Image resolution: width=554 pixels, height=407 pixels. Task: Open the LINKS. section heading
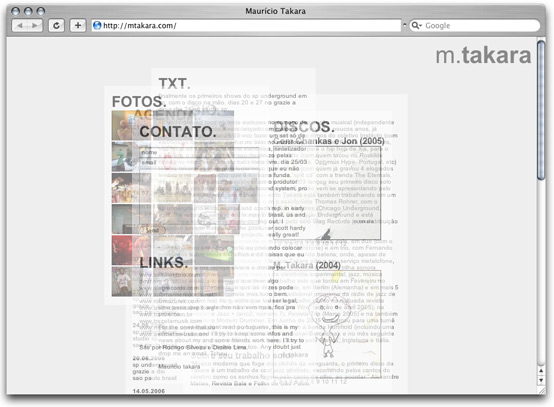164,263
